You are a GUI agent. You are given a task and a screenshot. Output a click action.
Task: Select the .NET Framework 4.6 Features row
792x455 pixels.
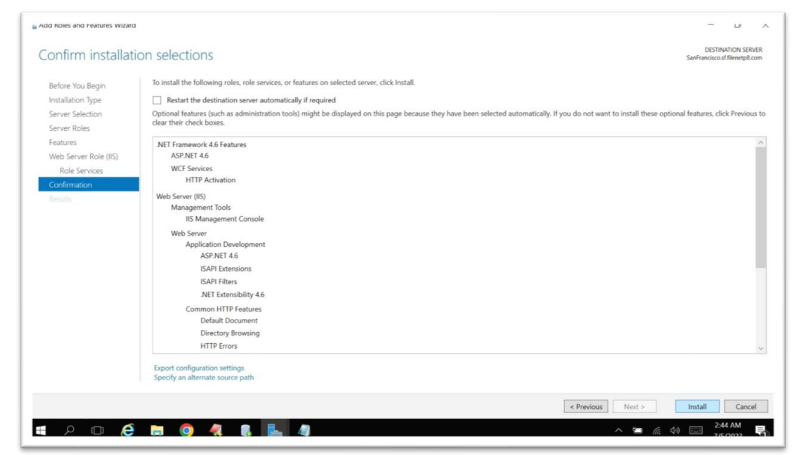201,144
